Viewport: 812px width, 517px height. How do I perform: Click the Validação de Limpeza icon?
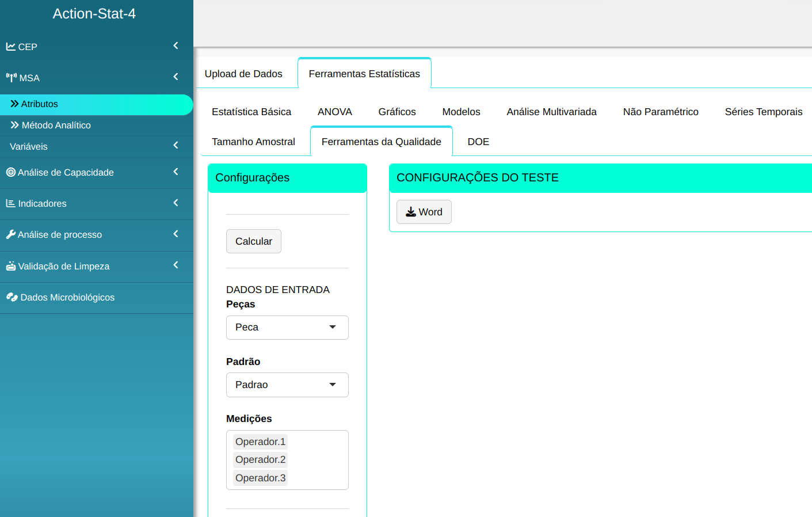11,266
